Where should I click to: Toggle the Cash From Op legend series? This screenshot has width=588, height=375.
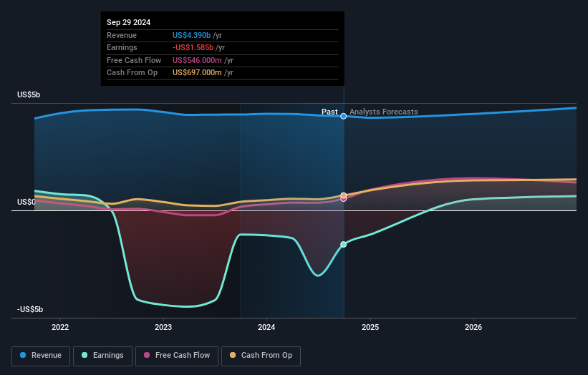(x=261, y=356)
